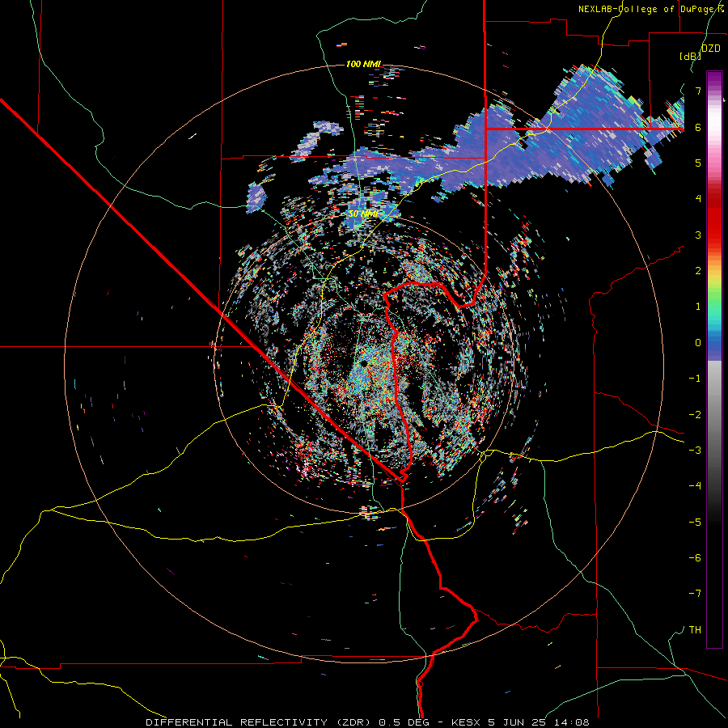Click the '0' value on the dB scale
Screen dimensions: 728x728
698,342
